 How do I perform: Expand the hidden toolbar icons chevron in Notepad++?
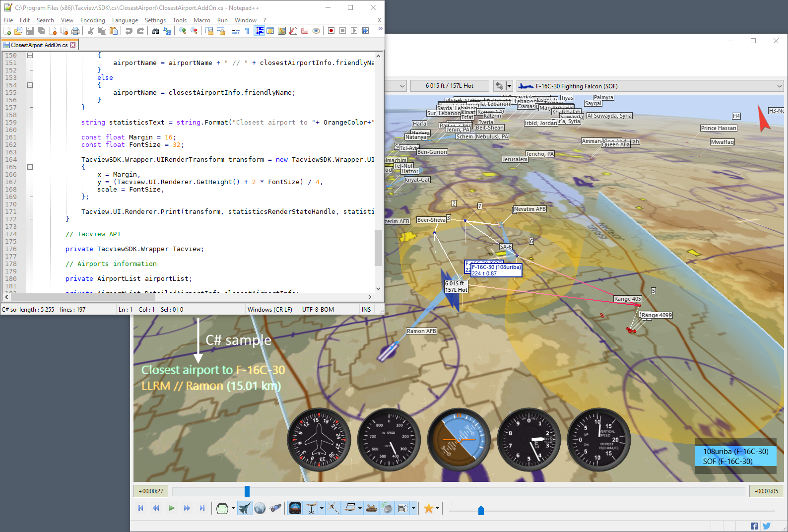(380, 29)
